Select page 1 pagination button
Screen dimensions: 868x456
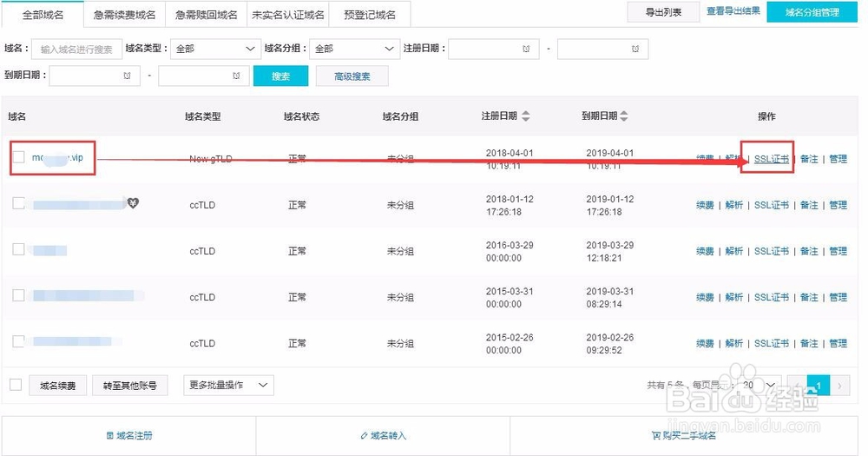pos(819,386)
